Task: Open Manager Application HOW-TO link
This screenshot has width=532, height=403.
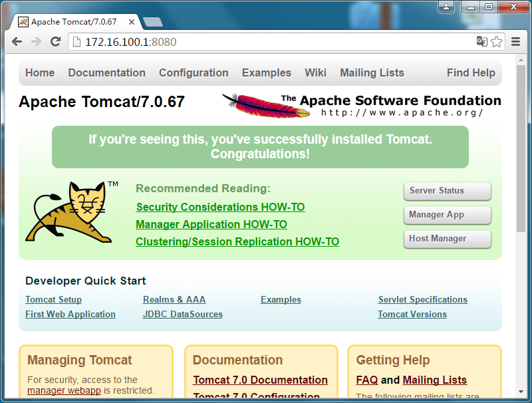Action: tap(211, 224)
